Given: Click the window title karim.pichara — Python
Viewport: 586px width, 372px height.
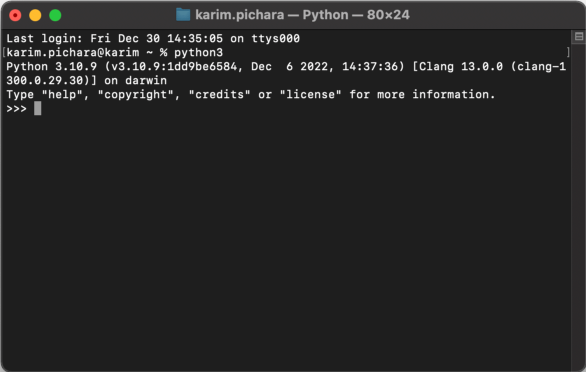Looking at the screenshot, I should pos(272,15).
